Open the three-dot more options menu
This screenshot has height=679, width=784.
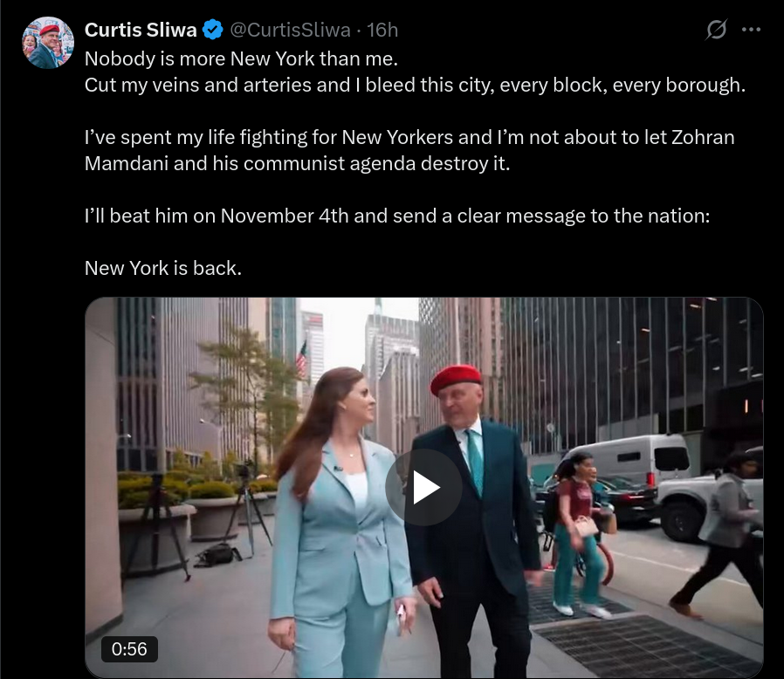coord(751,30)
